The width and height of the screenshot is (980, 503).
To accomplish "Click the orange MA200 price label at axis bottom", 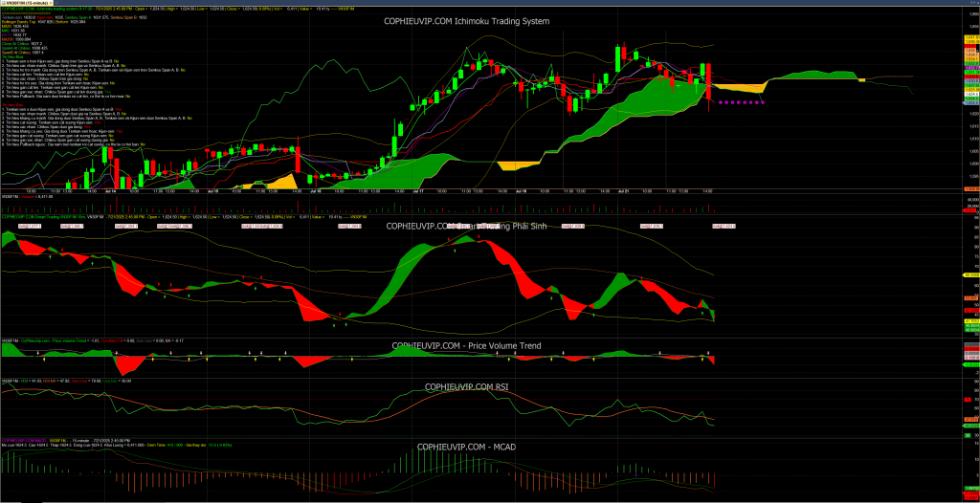I will coord(972,188).
